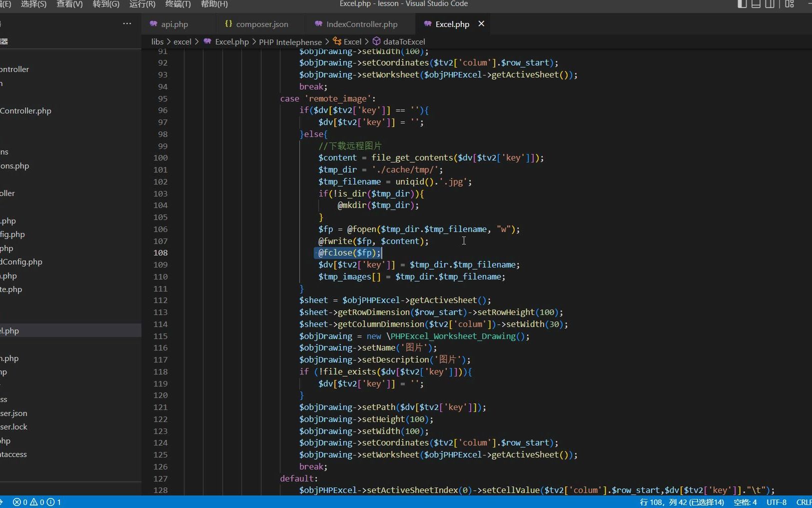The image size is (812, 508).
Task: Toggle the primary side bar layout icon
Action: (742, 4)
